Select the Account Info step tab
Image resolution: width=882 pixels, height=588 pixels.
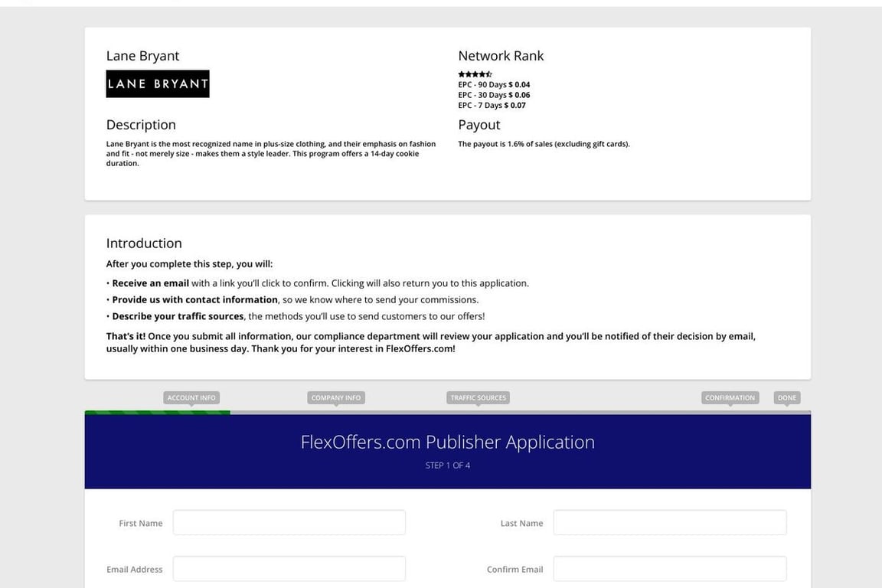point(191,398)
